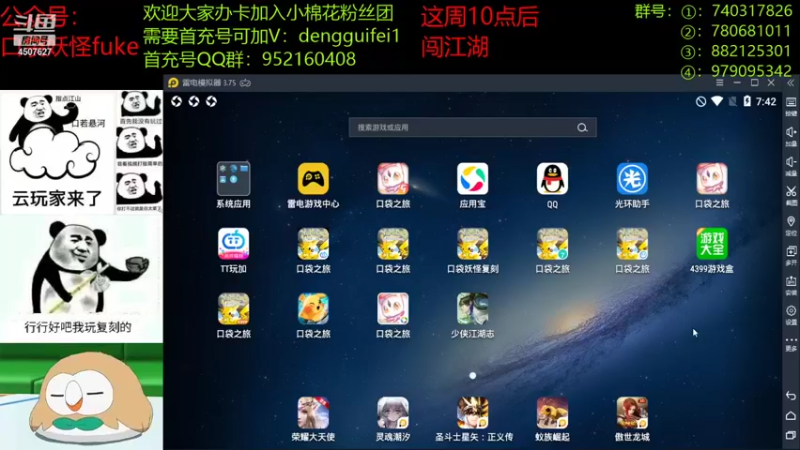Click the 7:42 clock in status bar
800x450 pixels.
766,102
